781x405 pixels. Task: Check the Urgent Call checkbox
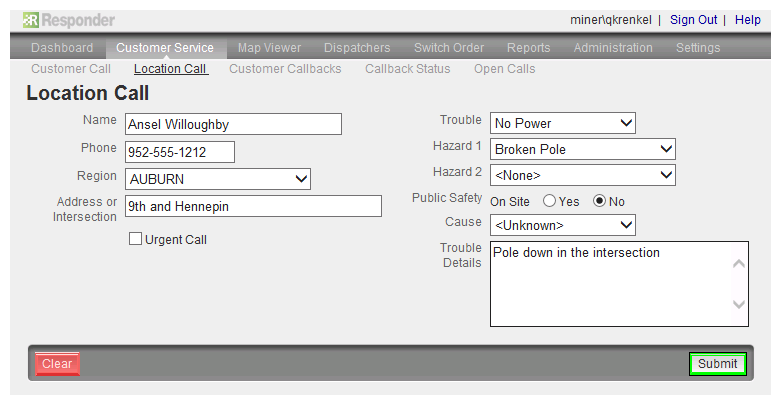(x=135, y=239)
